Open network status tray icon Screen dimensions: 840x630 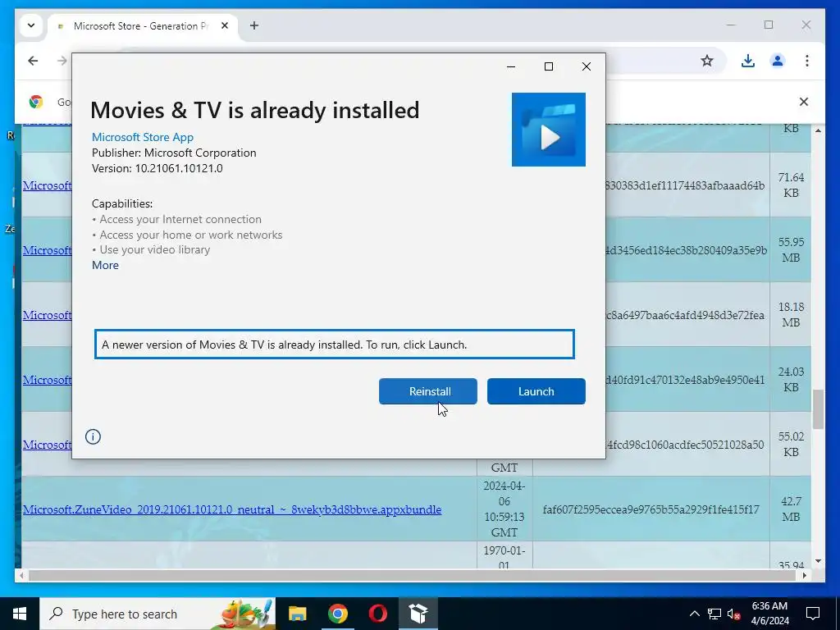(714, 614)
